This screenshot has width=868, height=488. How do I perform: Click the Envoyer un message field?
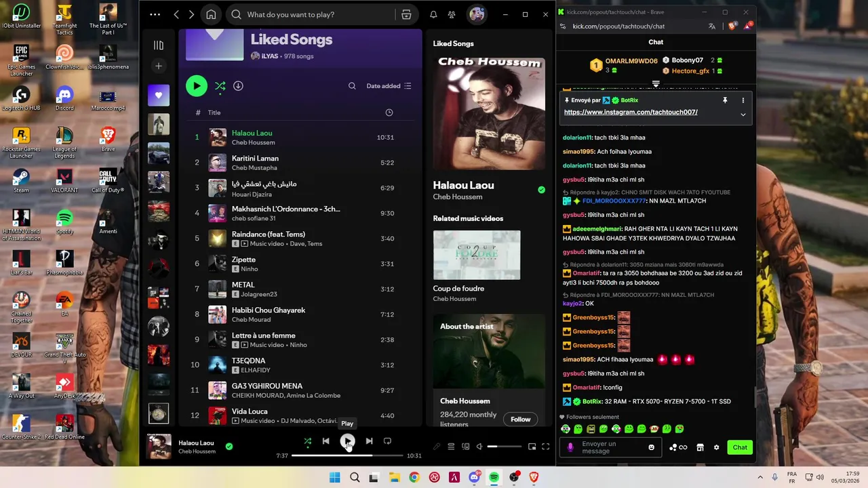(x=611, y=447)
